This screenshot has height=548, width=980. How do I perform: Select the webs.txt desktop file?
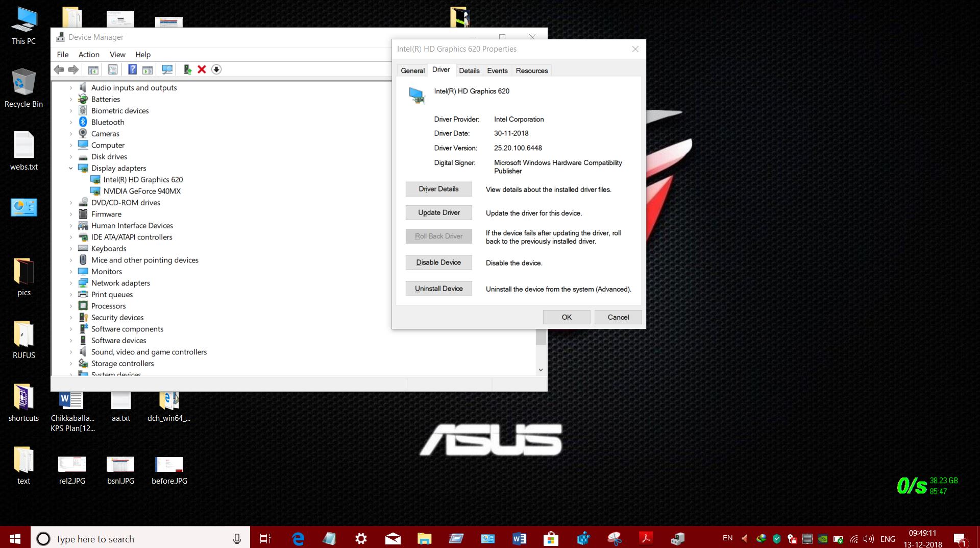click(x=23, y=151)
